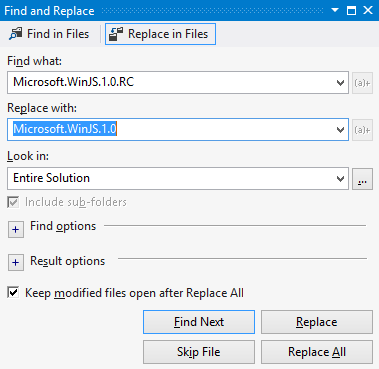
Task: Select the Replace in Files tab
Action: coord(160,34)
